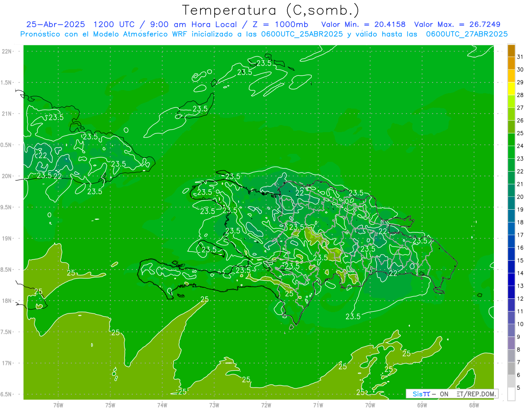Click the legend value "14"
The image size is (532, 411).
click(x=520, y=273)
